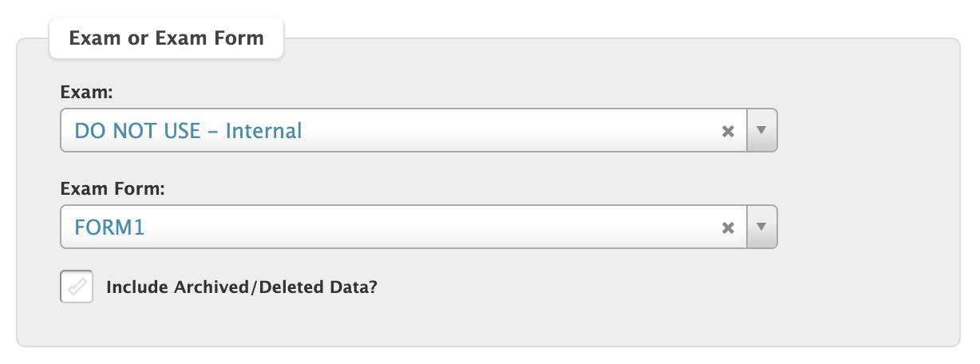Click the down-arrow icon of the Exam field
Screen dimensions: 980x364
(761, 131)
